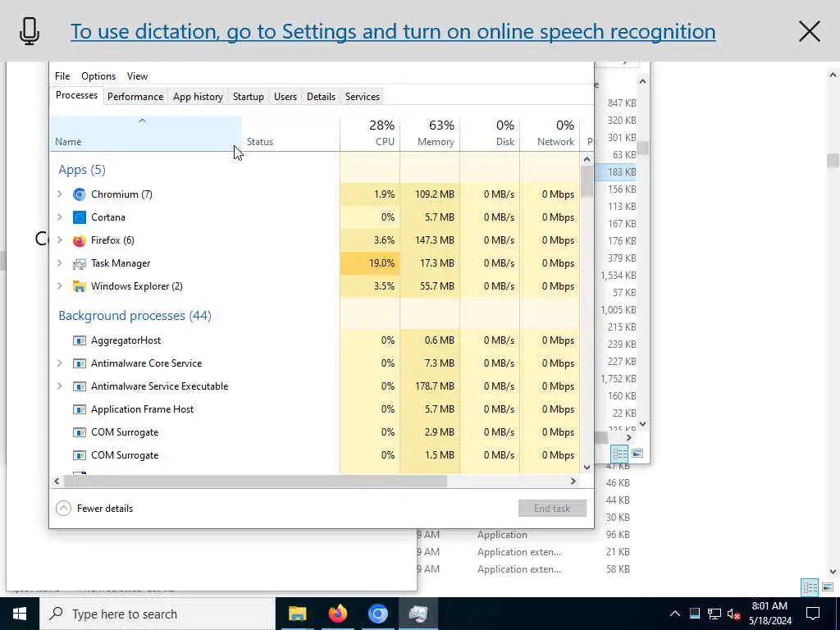This screenshot has height=630, width=840.
Task: Switch to the Users tab
Action: [285, 97]
